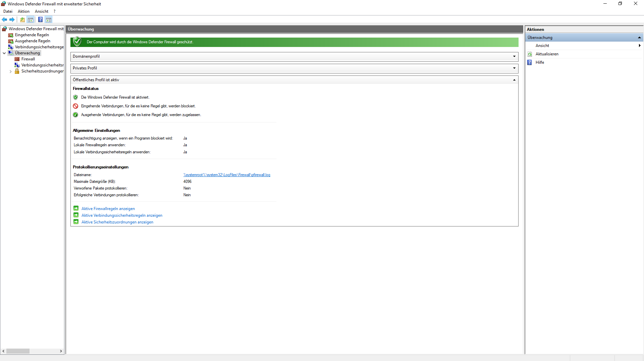This screenshot has width=644, height=361.
Task: Click the Verbindungssicherheitsregeln icon under Überwachung
Action: tap(17, 65)
